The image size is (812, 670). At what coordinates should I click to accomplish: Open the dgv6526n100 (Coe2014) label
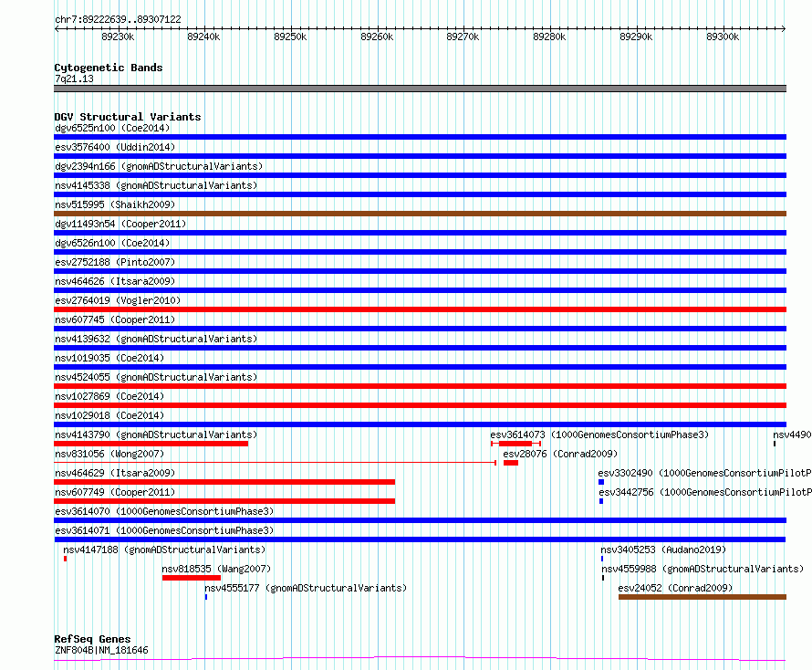112,243
